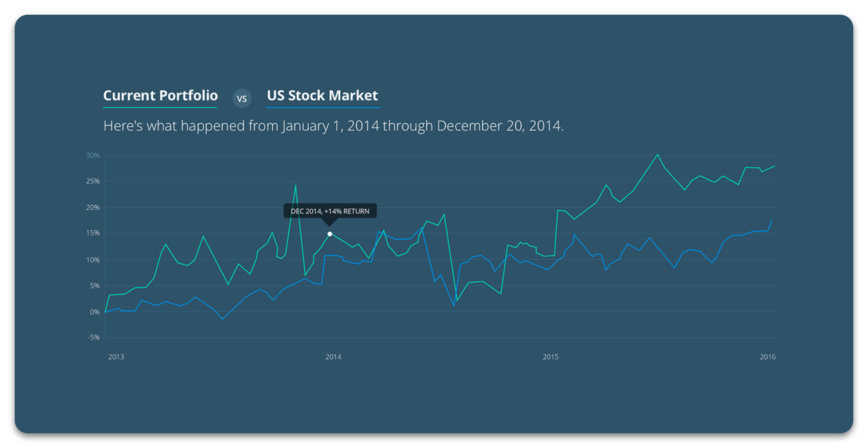Select the US Stock Market heading
The width and height of the screenshot is (868, 448).
322,95
